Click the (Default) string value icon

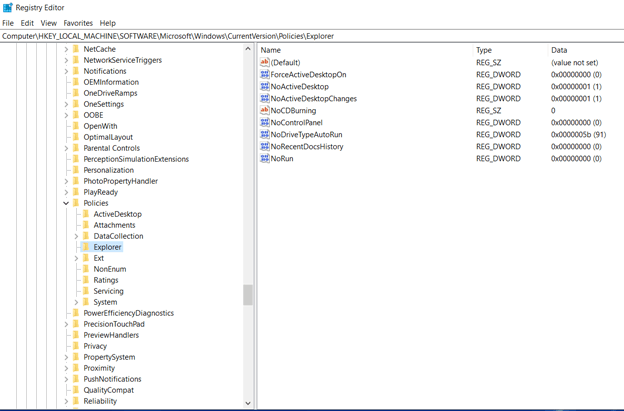pos(265,62)
